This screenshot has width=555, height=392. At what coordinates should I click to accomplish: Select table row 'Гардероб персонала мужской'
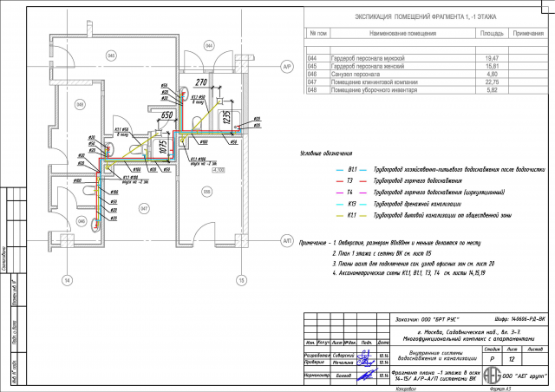click(428, 58)
